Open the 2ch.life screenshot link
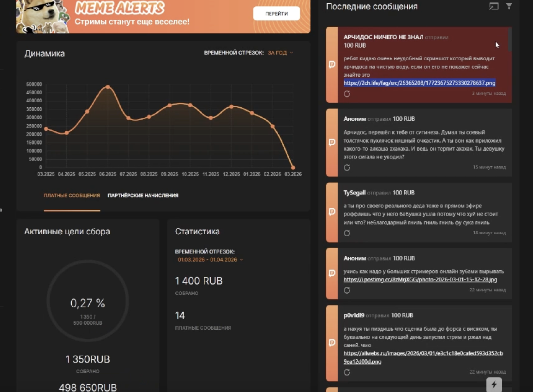 click(419, 83)
